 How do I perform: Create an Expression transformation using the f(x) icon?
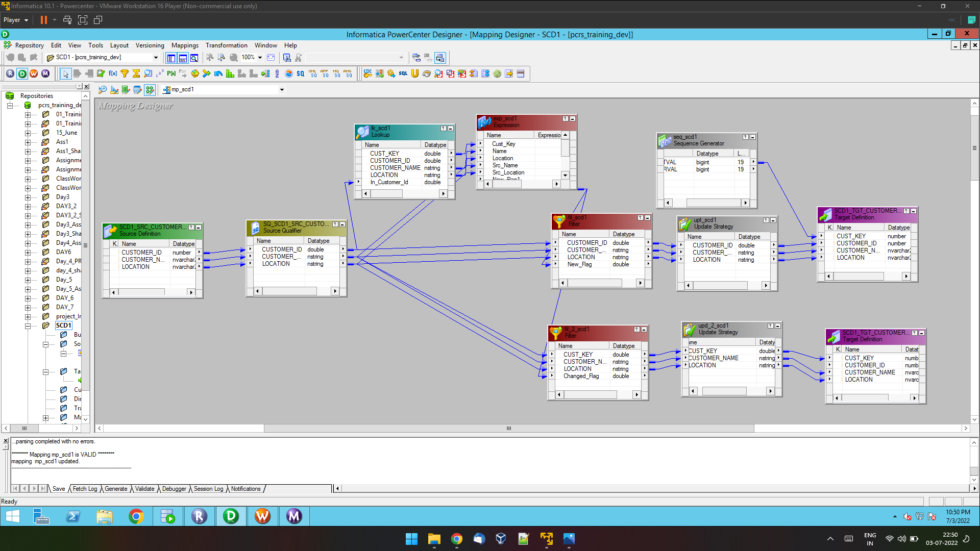[x=113, y=73]
